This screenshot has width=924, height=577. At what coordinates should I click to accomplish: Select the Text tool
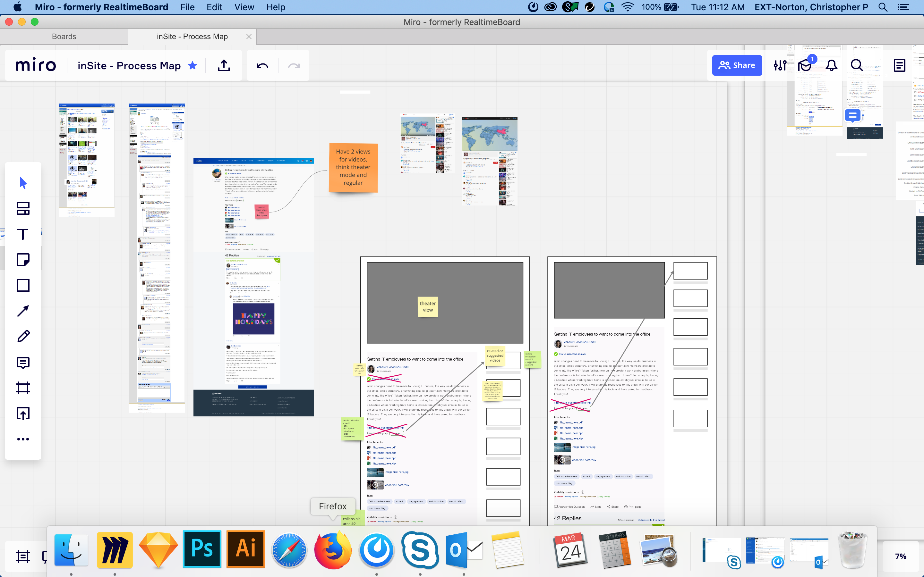pyautogui.click(x=23, y=234)
